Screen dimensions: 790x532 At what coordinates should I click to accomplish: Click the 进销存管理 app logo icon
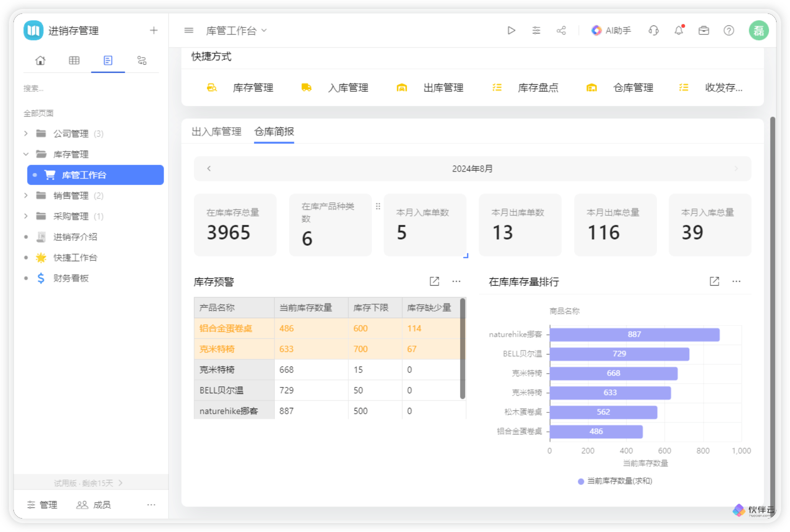33,30
